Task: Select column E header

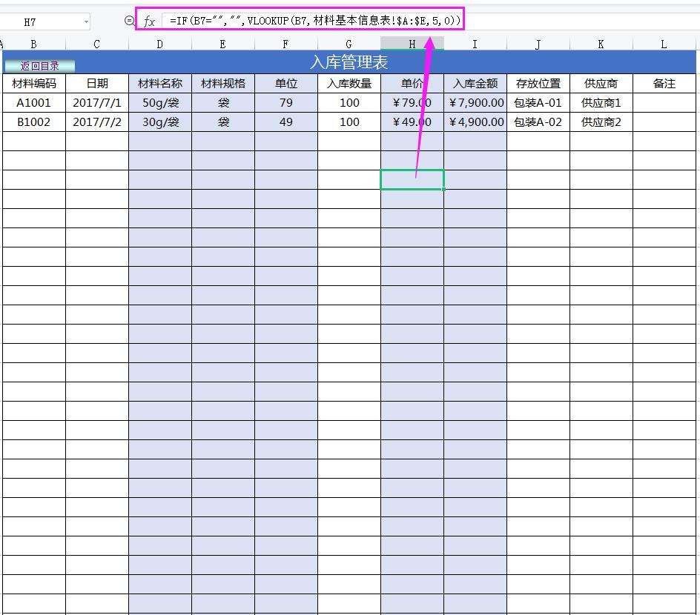Action: click(x=222, y=44)
